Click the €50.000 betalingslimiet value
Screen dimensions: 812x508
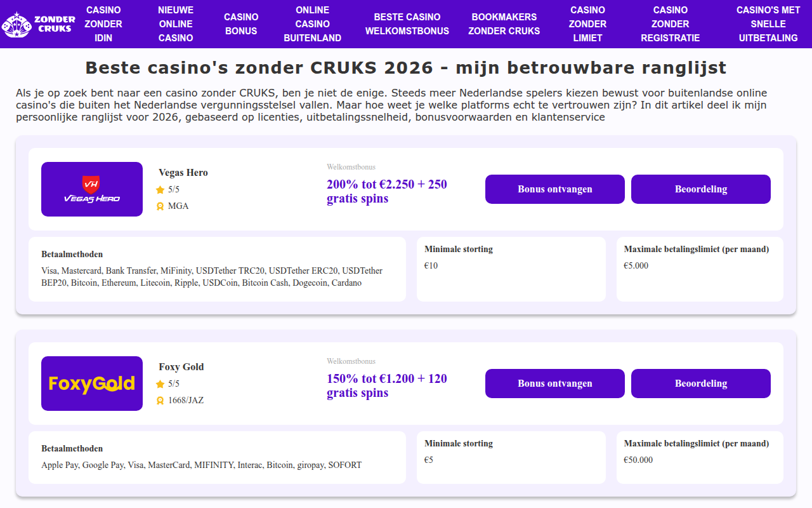638,460
